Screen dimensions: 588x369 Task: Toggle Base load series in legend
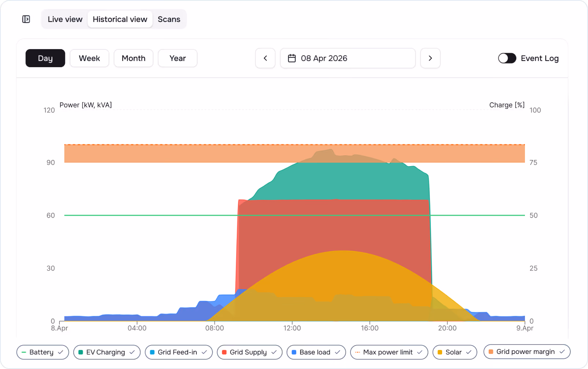[316, 352]
